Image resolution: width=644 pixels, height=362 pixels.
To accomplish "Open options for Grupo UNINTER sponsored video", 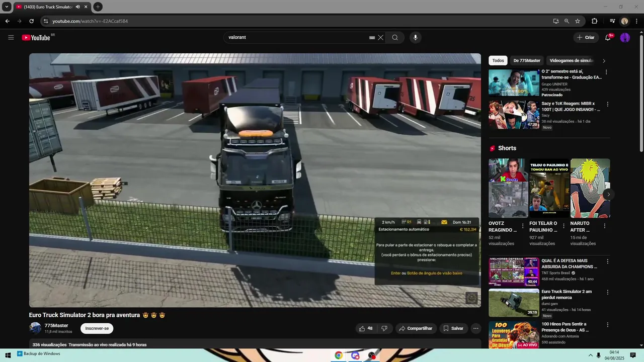I will (x=606, y=72).
